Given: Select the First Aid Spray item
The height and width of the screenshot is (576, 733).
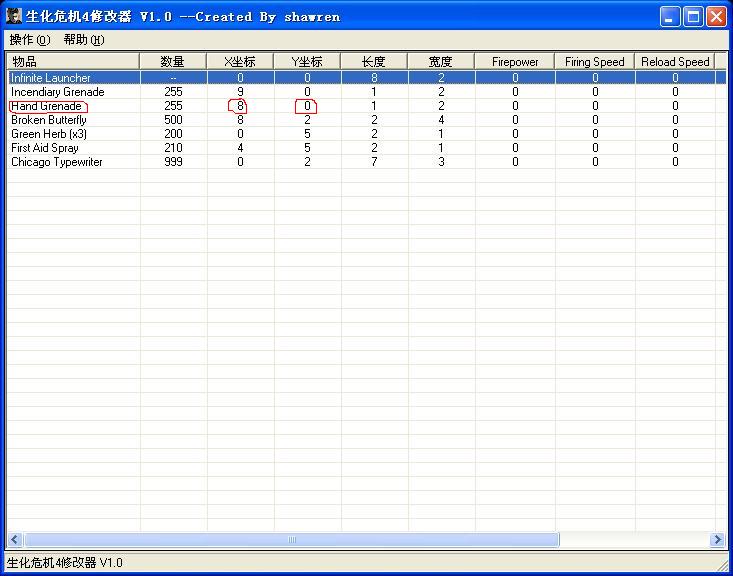Looking at the screenshot, I should pyautogui.click(x=45, y=148).
